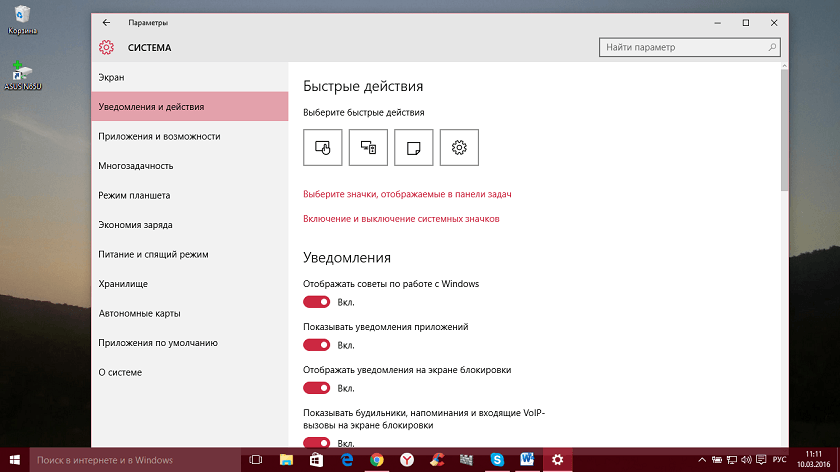Toggle Показывать уведомления приложений switch
Image resolution: width=840 pixels, height=472 pixels.
(x=317, y=345)
